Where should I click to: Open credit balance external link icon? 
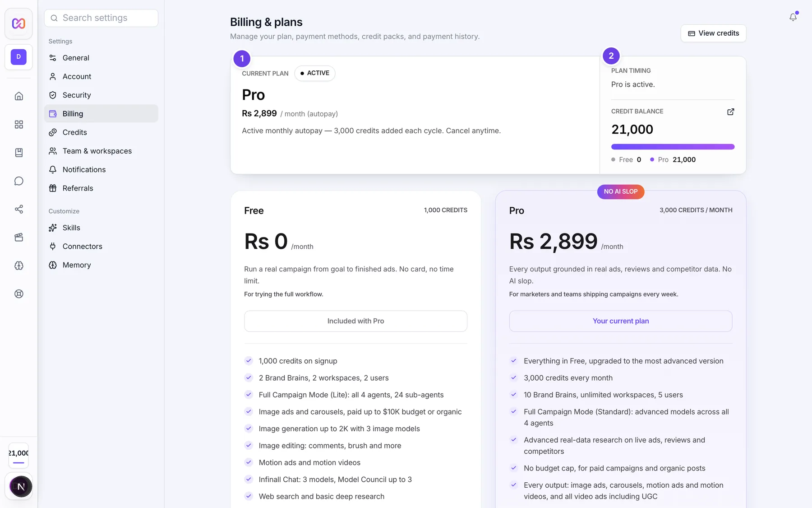click(730, 112)
